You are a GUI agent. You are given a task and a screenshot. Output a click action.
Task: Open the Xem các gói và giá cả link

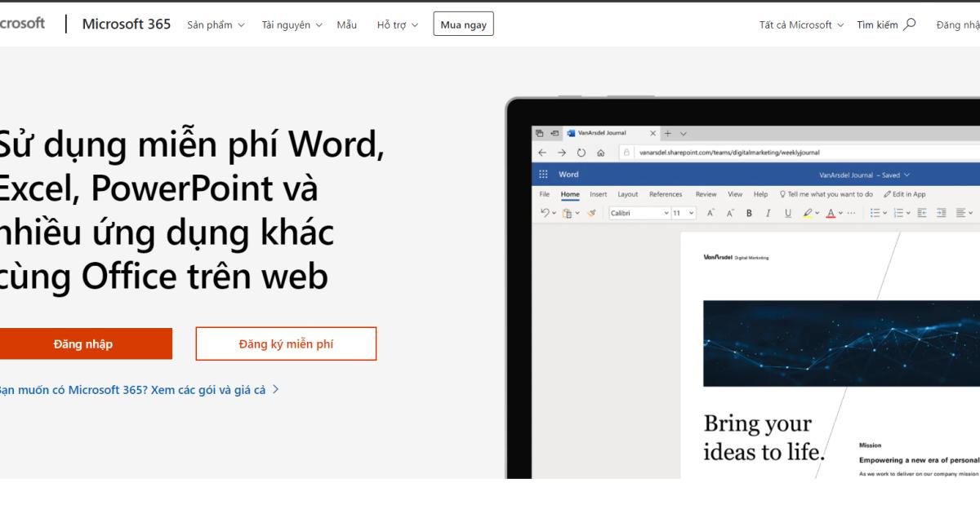[x=204, y=389]
